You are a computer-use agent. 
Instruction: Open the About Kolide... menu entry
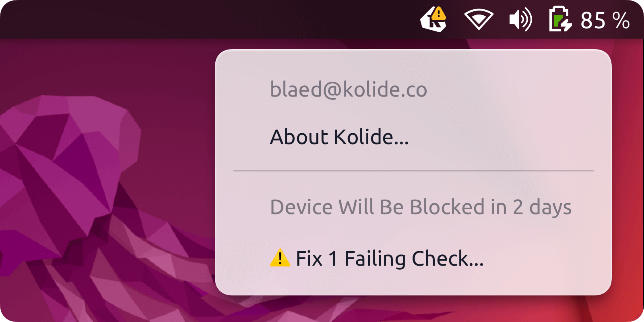(x=339, y=137)
